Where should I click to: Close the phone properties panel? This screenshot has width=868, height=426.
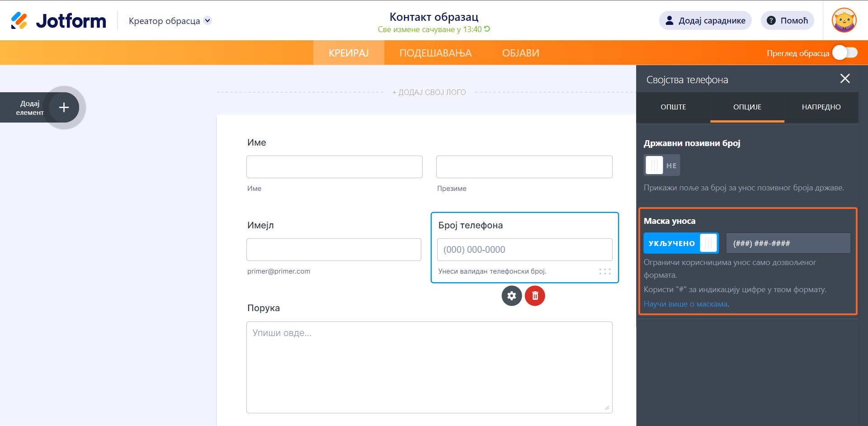pyautogui.click(x=844, y=79)
